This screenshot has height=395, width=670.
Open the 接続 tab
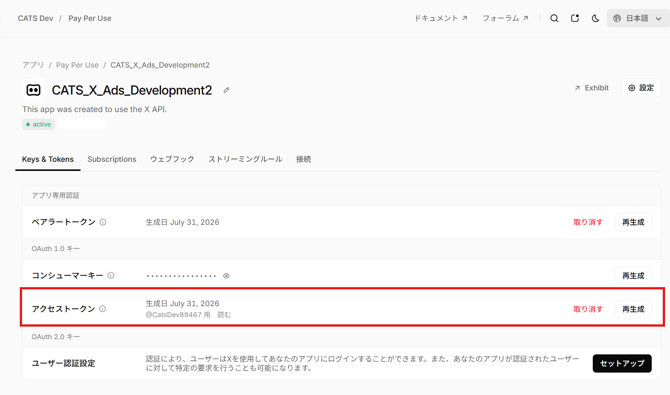click(303, 159)
